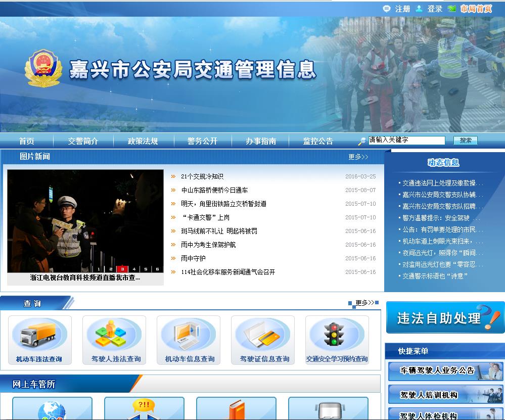Show slide 1 in picture news
This screenshot has height=420, width=505.
99,269
